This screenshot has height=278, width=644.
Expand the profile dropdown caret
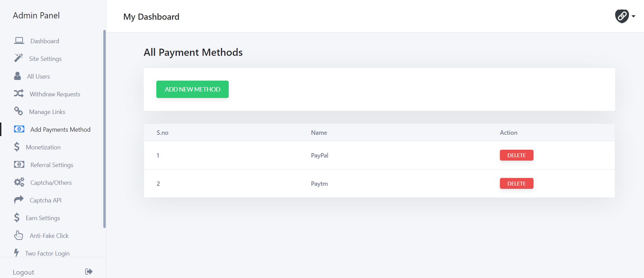pos(633,16)
